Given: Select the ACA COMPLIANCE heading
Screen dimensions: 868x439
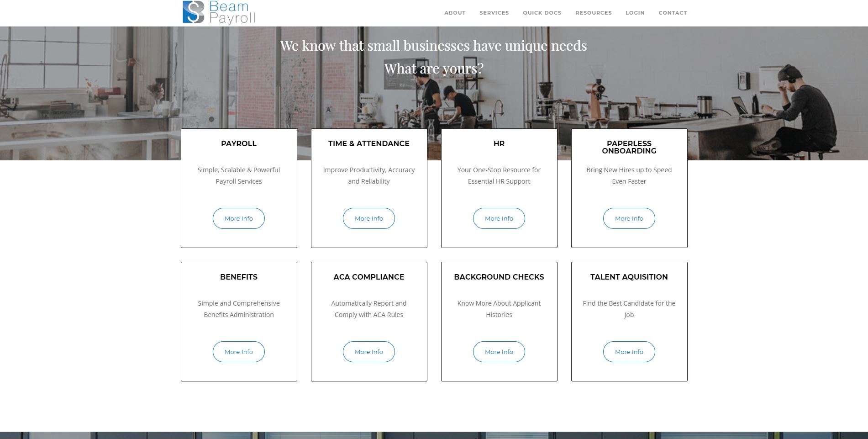Looking at the screenshot, I should (369, 277).
